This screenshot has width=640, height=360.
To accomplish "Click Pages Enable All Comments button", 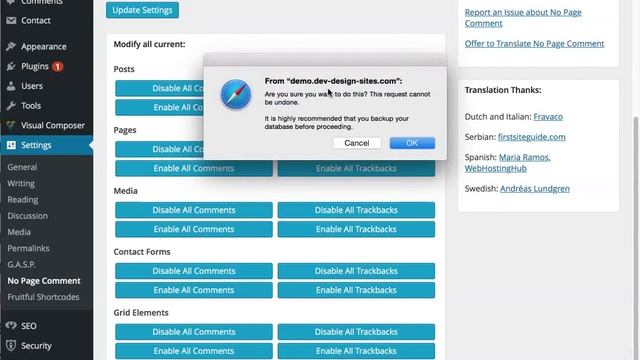I will 194,168.
